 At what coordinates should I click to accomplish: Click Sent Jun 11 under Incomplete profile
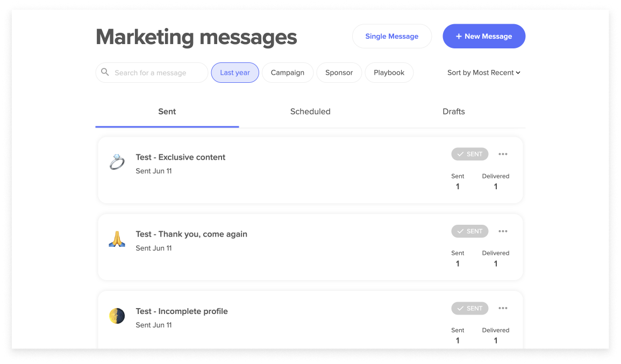point(154,325)
